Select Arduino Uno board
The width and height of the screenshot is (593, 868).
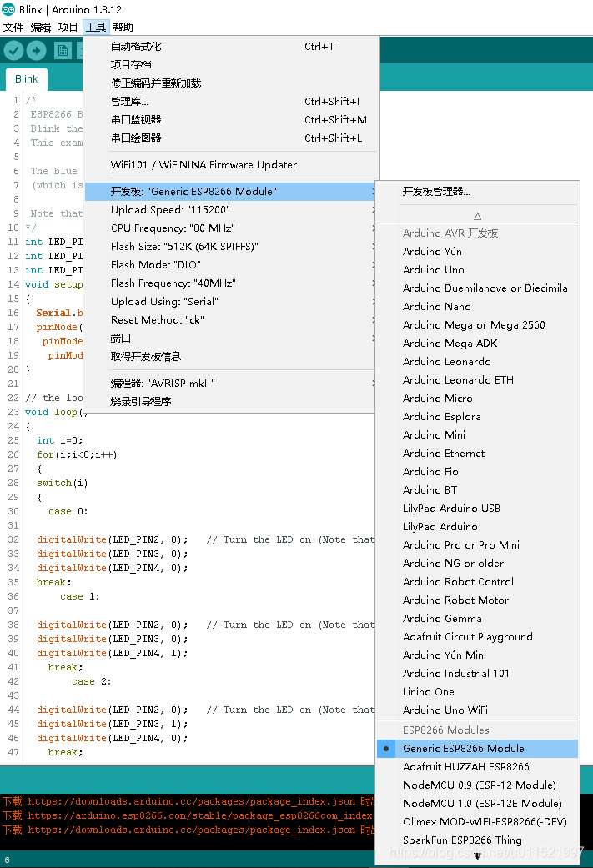477,269
